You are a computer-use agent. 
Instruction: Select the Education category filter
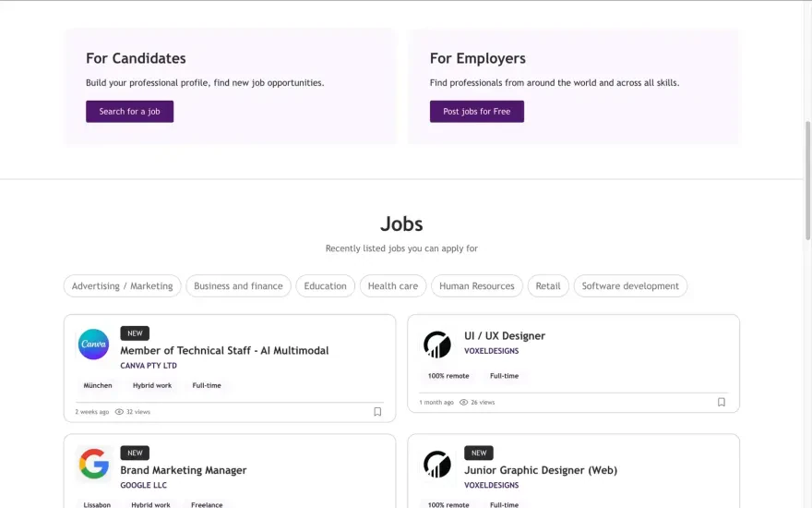325,285
